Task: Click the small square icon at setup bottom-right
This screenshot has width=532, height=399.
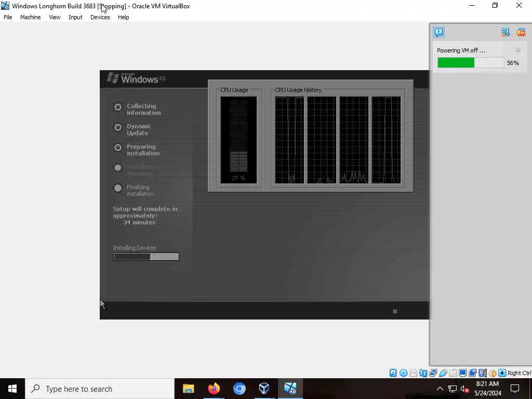Action: (395, 312)
